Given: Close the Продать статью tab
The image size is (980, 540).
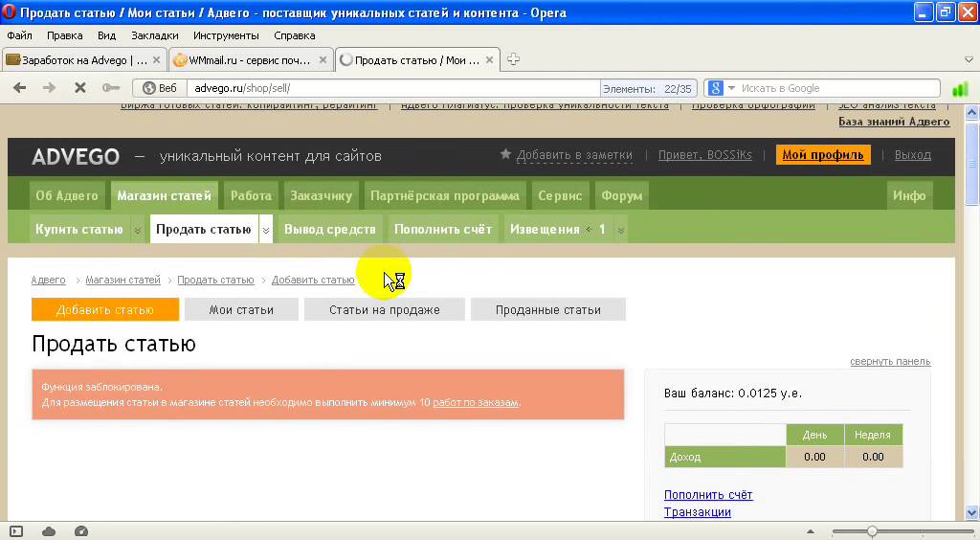Looking at the screenshot, I should click(489, 60).
